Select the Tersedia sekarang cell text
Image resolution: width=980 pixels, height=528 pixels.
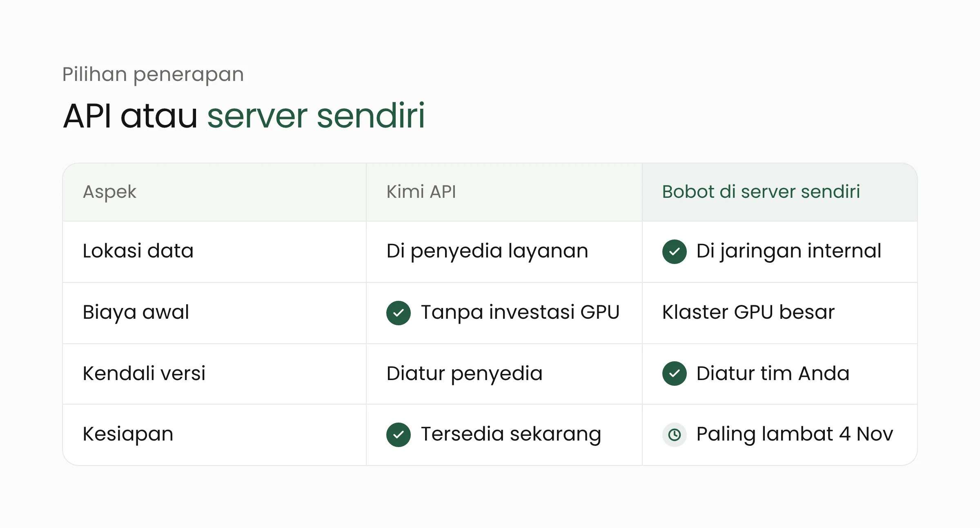click(x=511, y=435)
